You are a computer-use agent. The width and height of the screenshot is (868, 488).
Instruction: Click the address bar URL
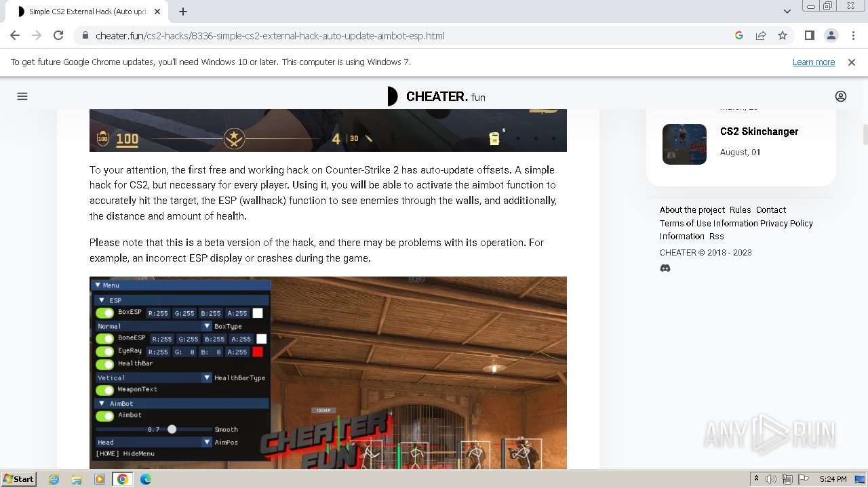(x=270, y=35)
